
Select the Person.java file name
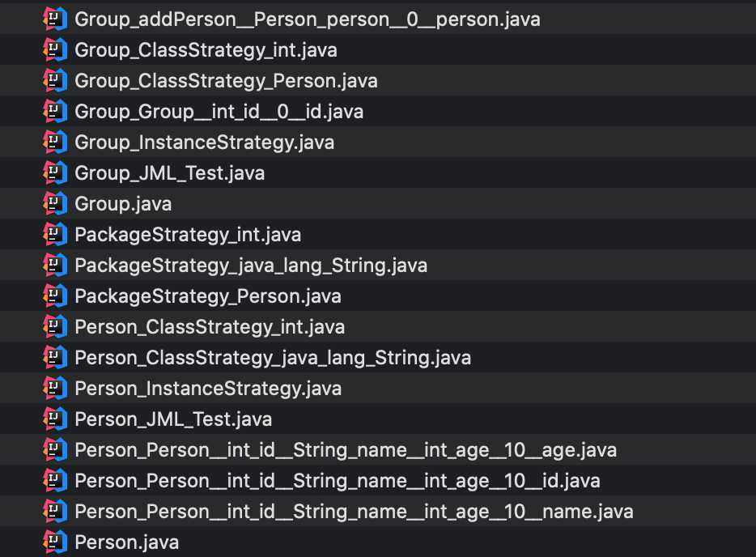pos(126,542)
